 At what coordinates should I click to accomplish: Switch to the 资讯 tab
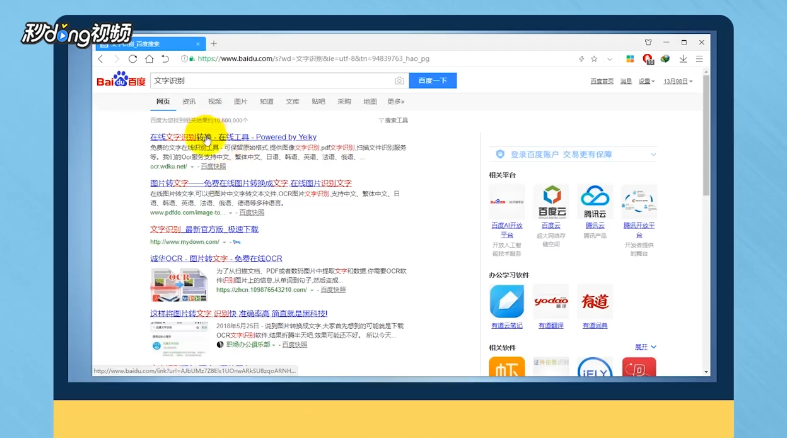coord(189,101)
